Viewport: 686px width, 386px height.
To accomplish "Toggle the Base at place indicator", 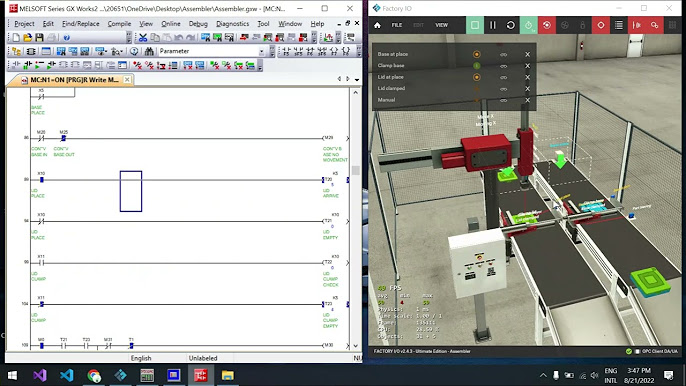I will pyautogui.click(x=476, y=54).
